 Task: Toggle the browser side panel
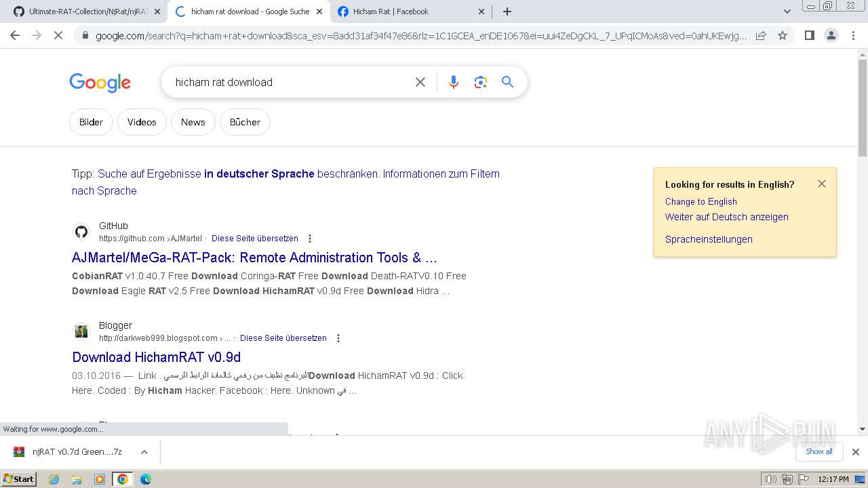(809, 35)
